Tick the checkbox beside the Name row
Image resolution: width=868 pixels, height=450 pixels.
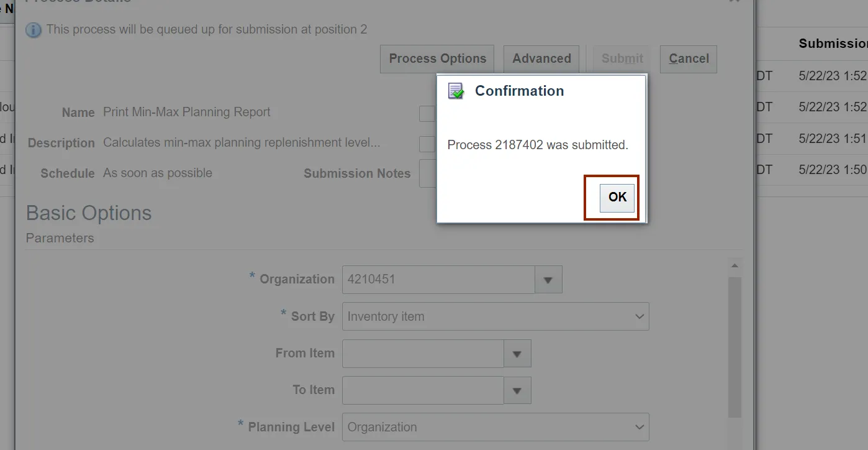point(427,113)
